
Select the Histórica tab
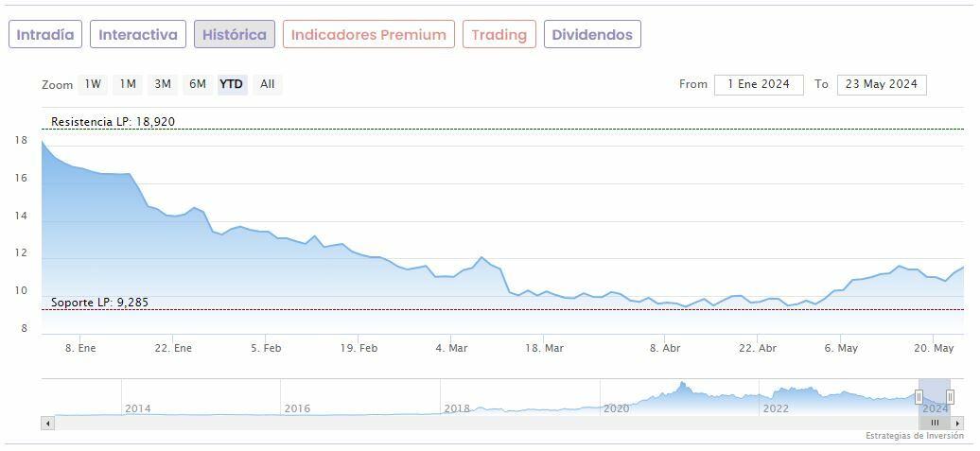[235, 35]
